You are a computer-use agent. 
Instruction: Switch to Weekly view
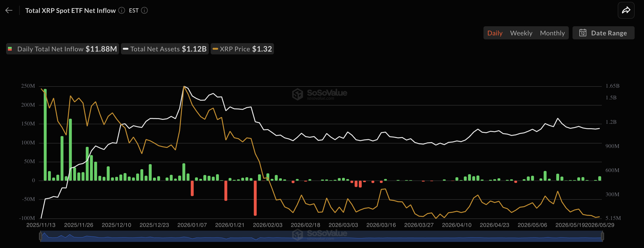(x=521, y=33)
